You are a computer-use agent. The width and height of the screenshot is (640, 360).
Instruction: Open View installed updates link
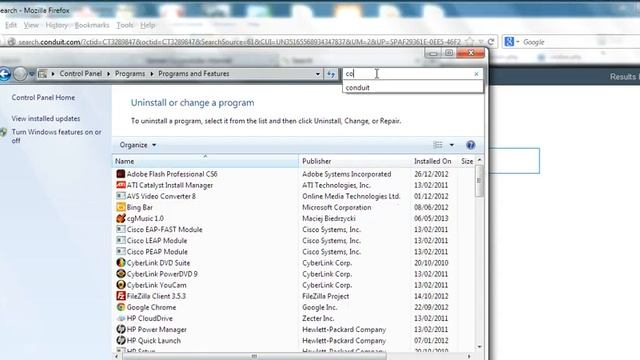click(46, 118)
